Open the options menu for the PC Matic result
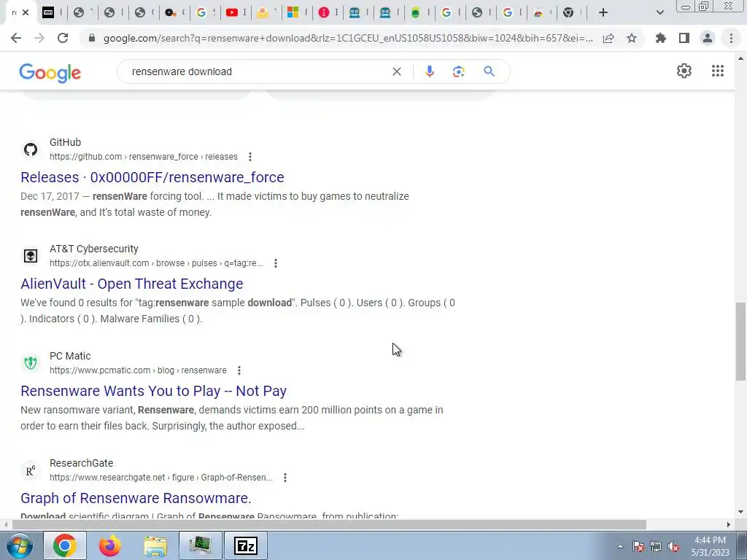This screenshot has height=560, width=747. click(239, 370)
